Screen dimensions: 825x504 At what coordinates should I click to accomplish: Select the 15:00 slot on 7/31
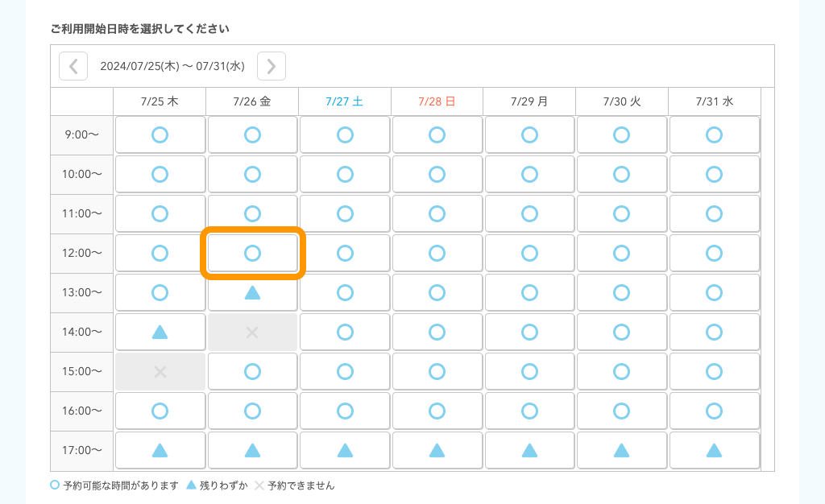tap(714, 371)
